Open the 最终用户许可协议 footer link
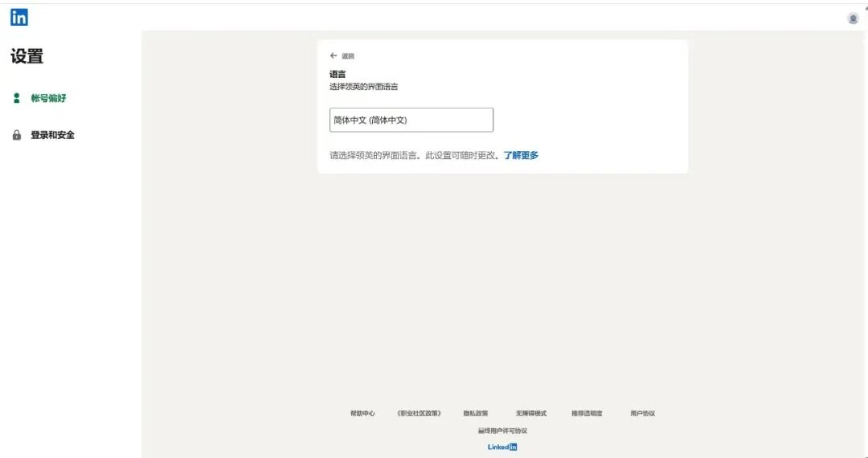This screenshot has width=868, height=458. (502, 431)
